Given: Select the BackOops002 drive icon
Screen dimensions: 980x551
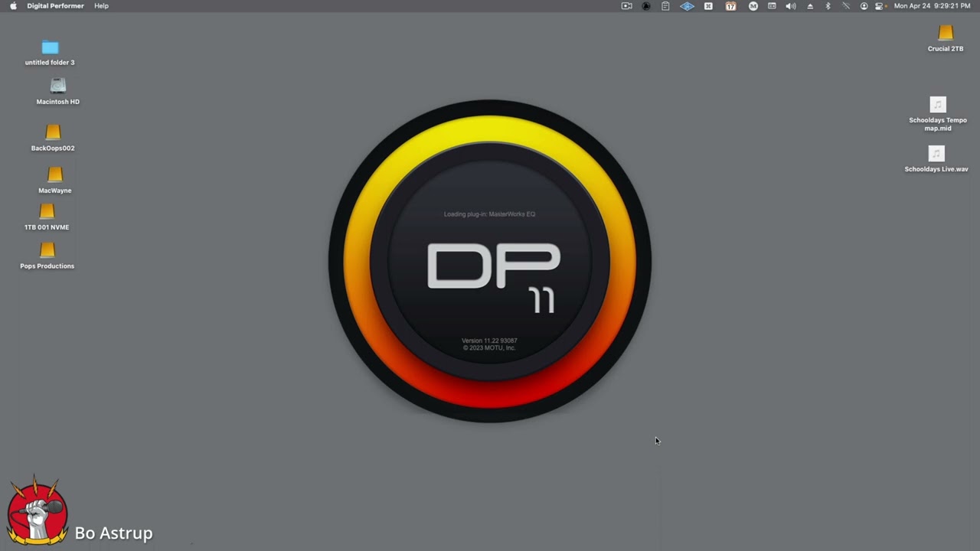Looking at the screenshot, I should [53, 132].
